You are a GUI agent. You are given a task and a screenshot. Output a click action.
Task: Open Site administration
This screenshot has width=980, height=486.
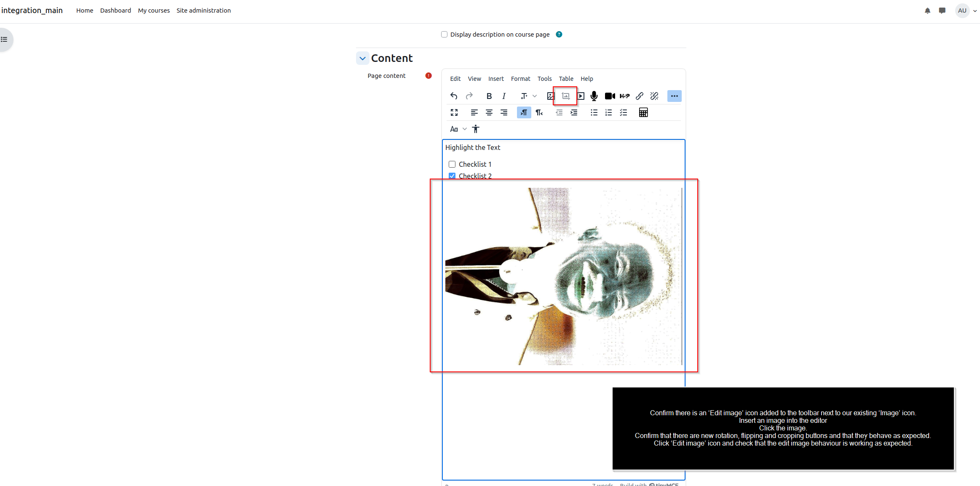tap(203, 11)
